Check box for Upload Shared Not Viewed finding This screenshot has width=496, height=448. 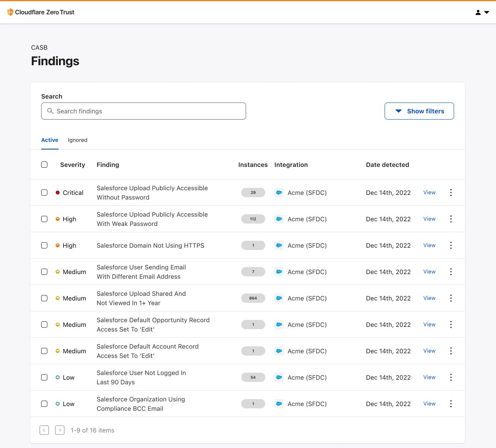tap(44, 298)
